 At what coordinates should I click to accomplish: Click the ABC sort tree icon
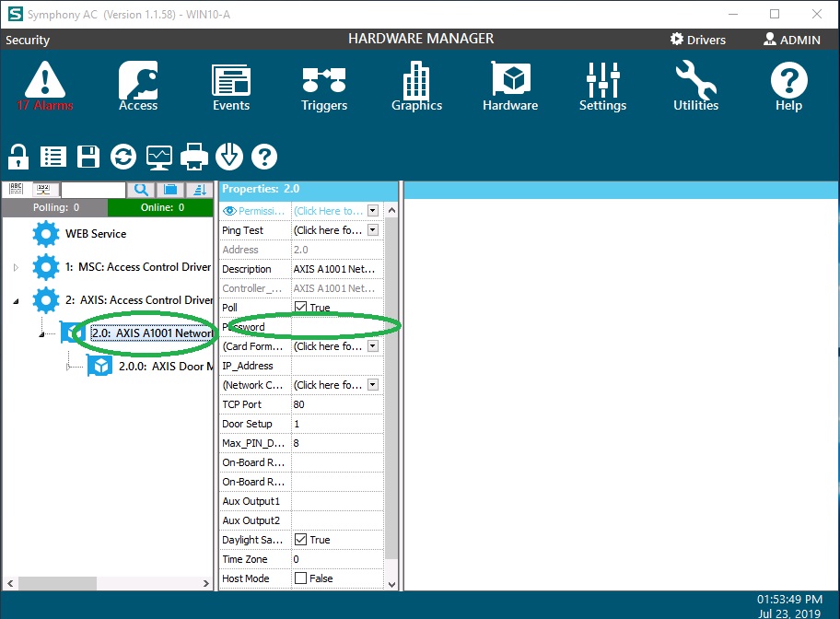[16, 189]
